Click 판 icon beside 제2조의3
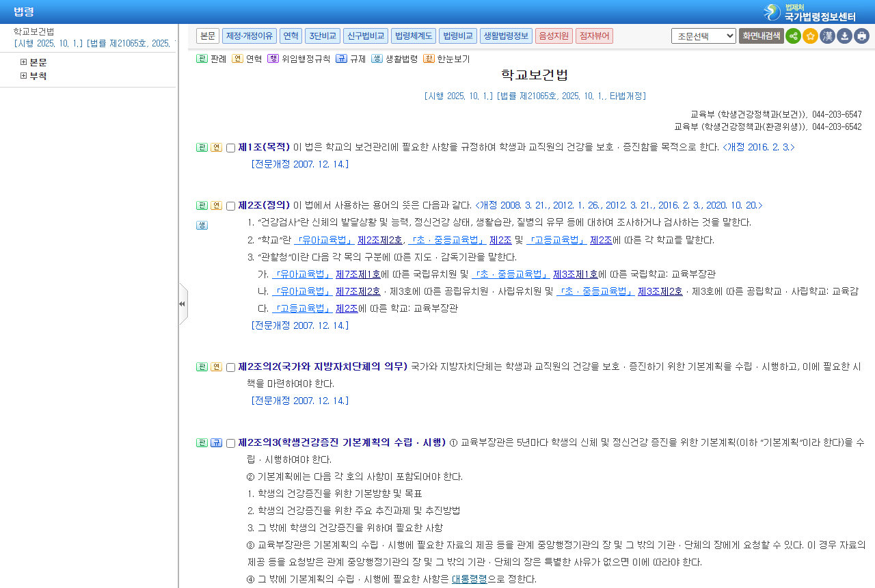 coord(202,442)
